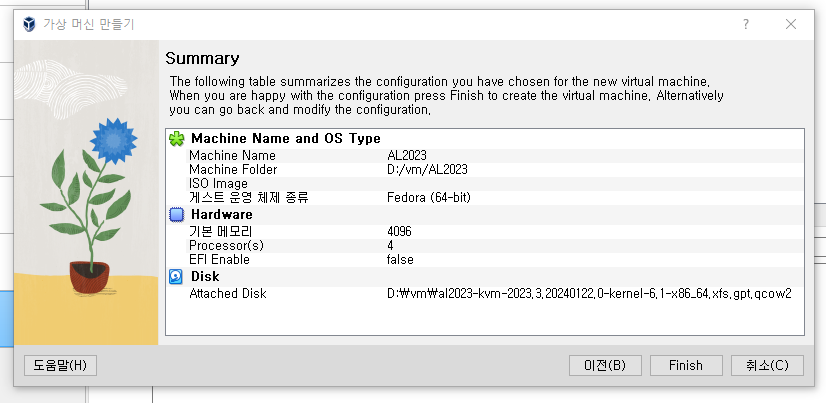826x403 pixels.
Task: Click the Disk section icon
Action: (177, 276)
